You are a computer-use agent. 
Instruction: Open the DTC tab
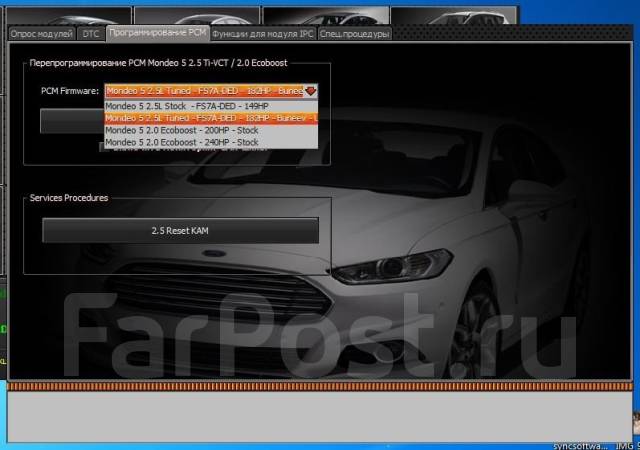pos(90,33)
